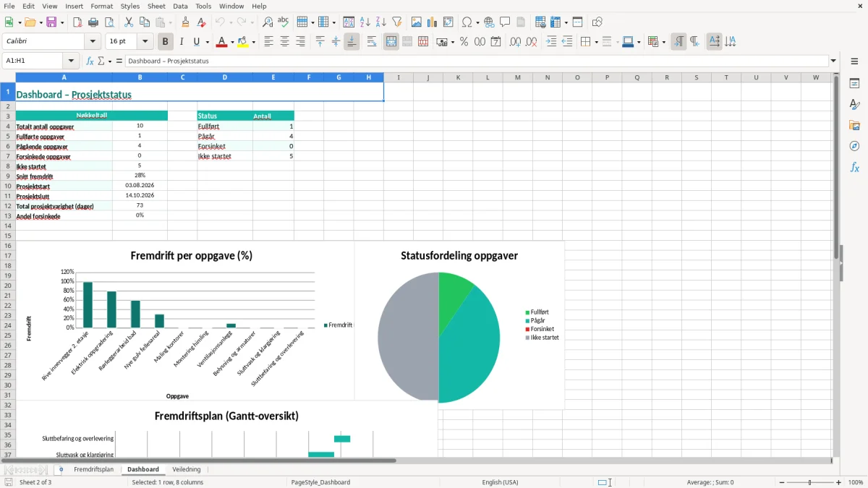
Task: Open Print Preview with its toolbar icon
Action: [x=109, y=22]
